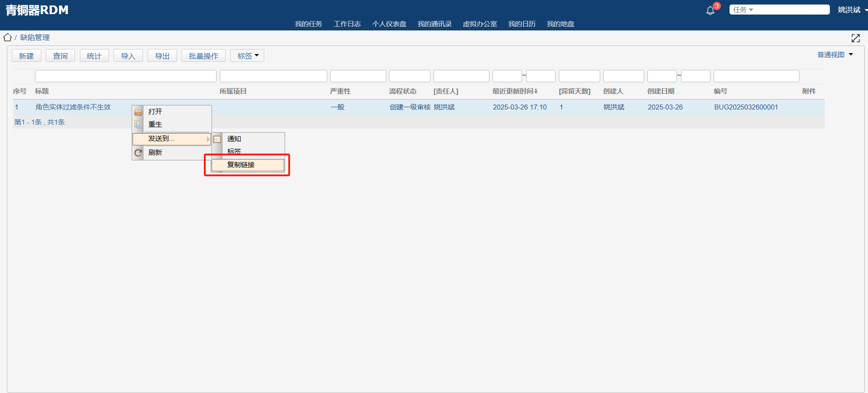868x393 pixels.
Task: Click the copy icon beside 重生
Action: (x=138, y=124)
